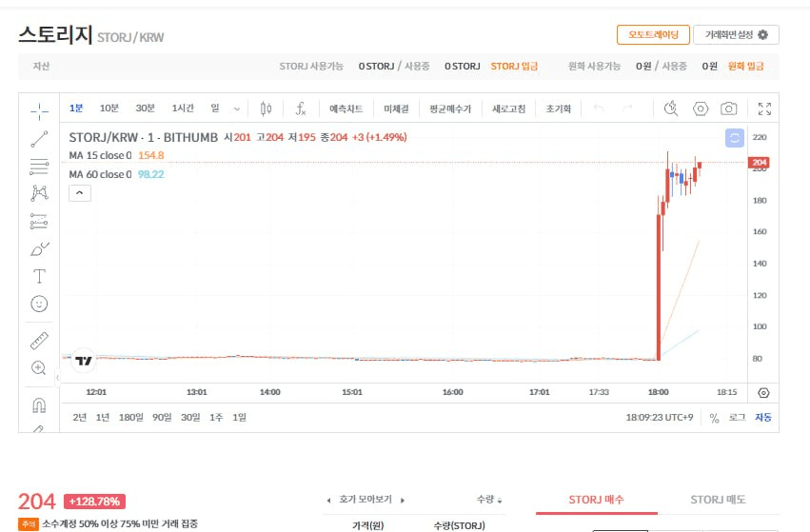Select the ruler measure tool
The height and width of the screenshot is (532, 810).
pos(39,341)
